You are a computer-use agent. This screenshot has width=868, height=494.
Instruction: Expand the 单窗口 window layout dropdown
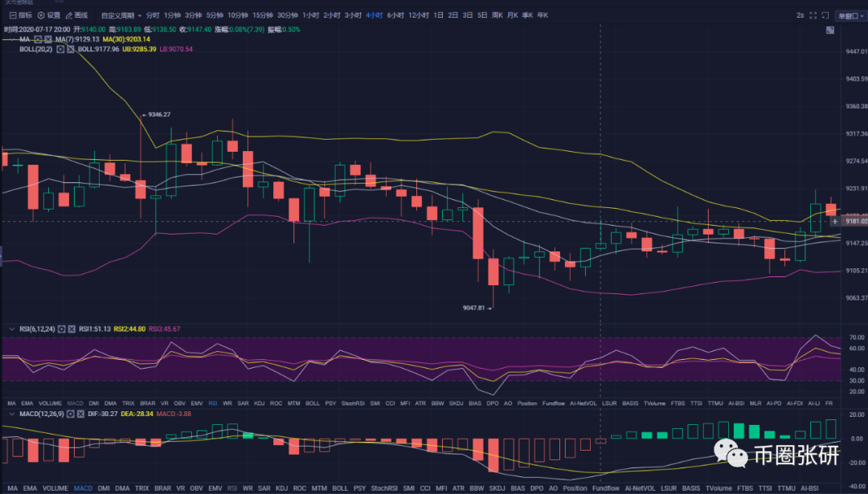(848, 15)
